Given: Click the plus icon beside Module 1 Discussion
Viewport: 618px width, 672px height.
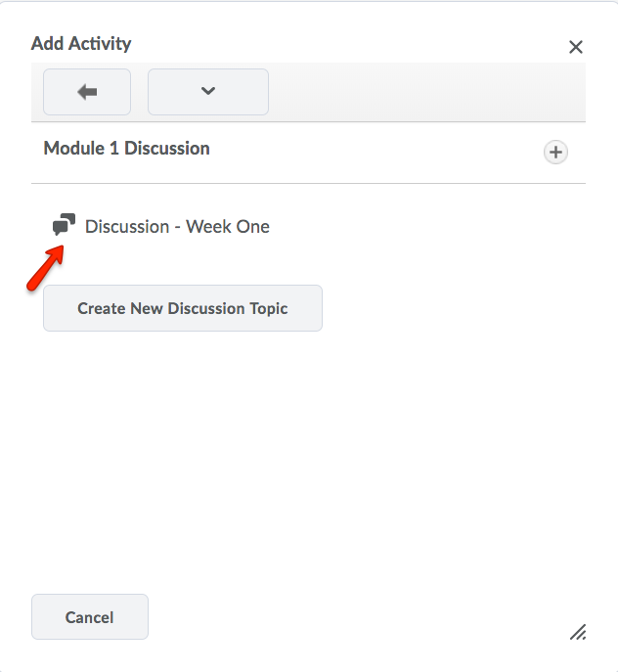Looking at the screenshot, I should click(x=555, y=153).
